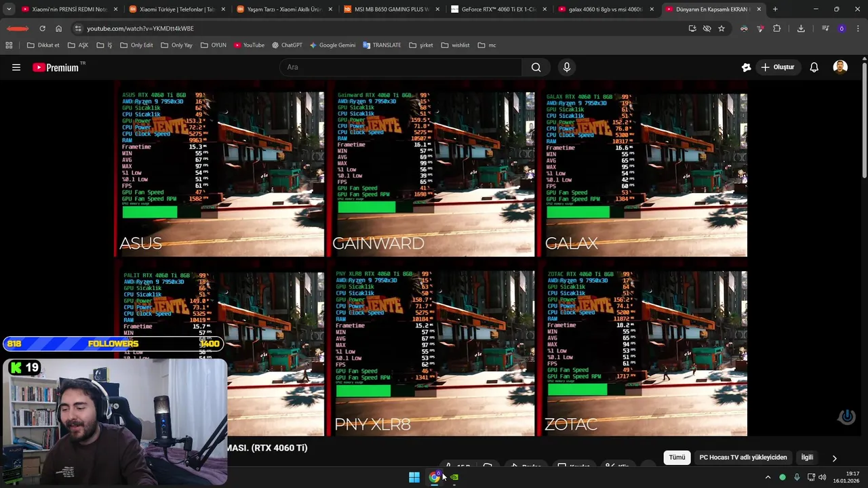Open the AŞK bookmark folder
This screenshot has width=868, height=488.
78,45
